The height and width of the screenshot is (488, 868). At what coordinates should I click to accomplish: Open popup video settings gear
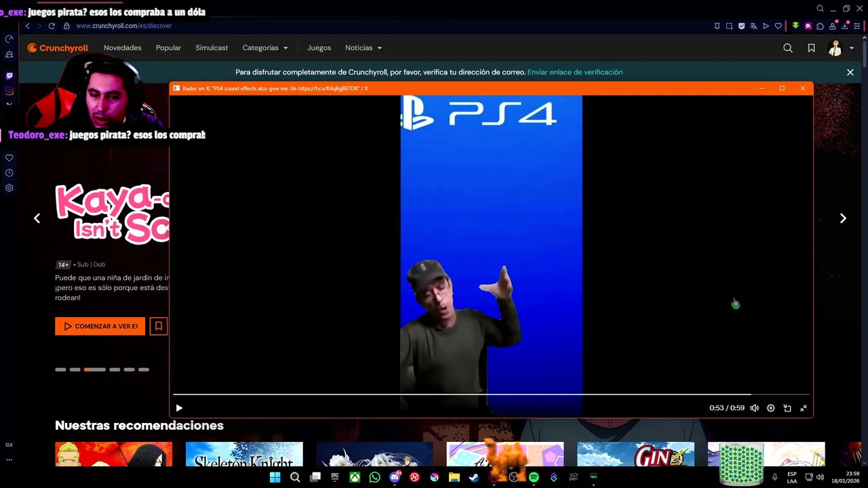point(770,408)
